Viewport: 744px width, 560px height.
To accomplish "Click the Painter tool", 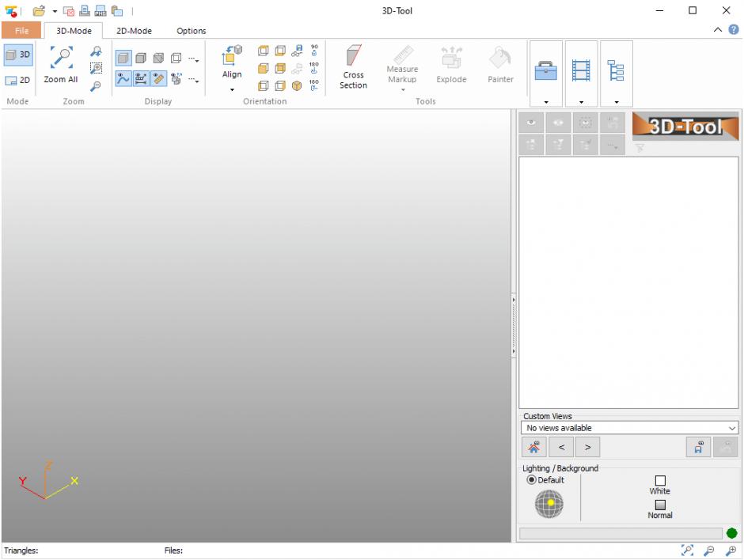I will tap(500, 66).
